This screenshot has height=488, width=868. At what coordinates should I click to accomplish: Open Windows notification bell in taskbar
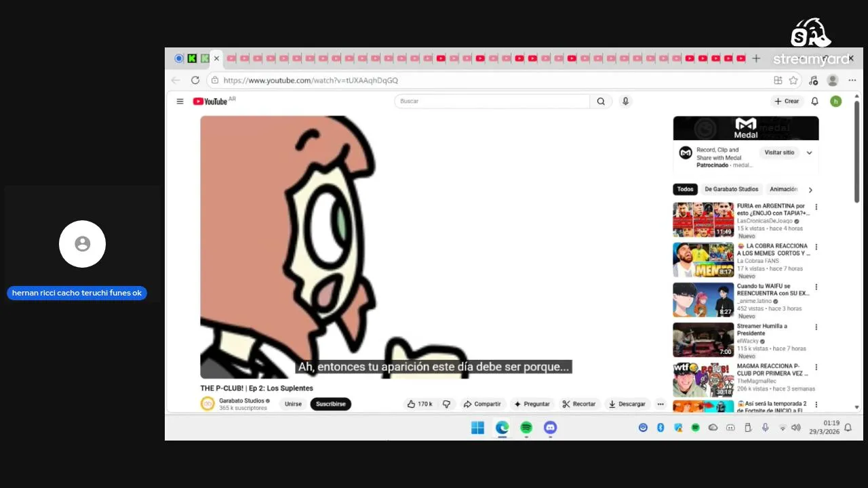848,428
